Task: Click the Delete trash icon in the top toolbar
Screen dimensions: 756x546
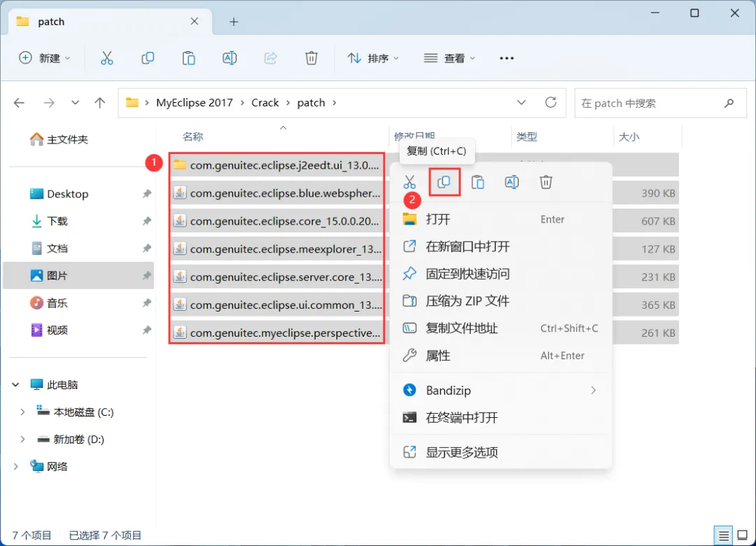Action: click(x=311, y=58)
